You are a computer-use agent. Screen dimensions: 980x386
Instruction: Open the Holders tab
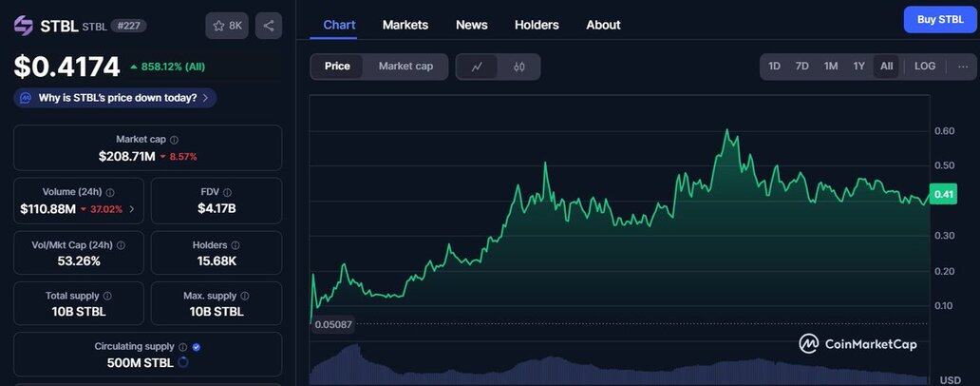[537, 25]
